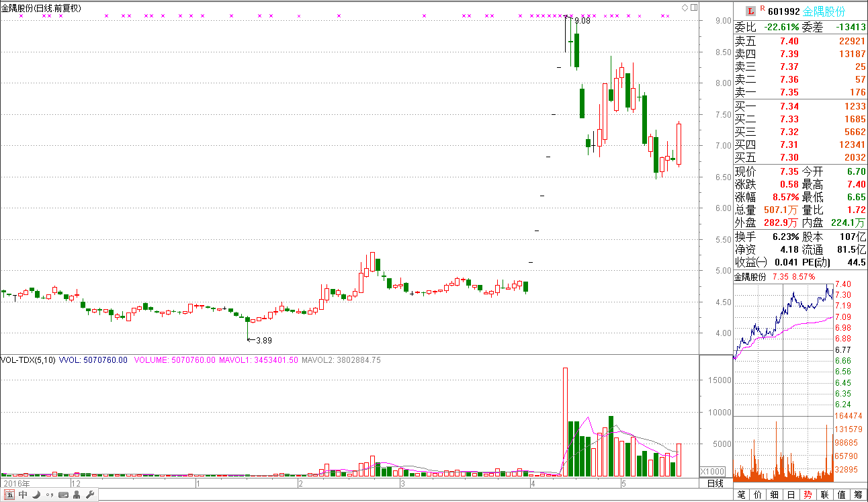Click the 委差 value -13413
This screenshot has height=502, width=868.
tap(851, 28)
